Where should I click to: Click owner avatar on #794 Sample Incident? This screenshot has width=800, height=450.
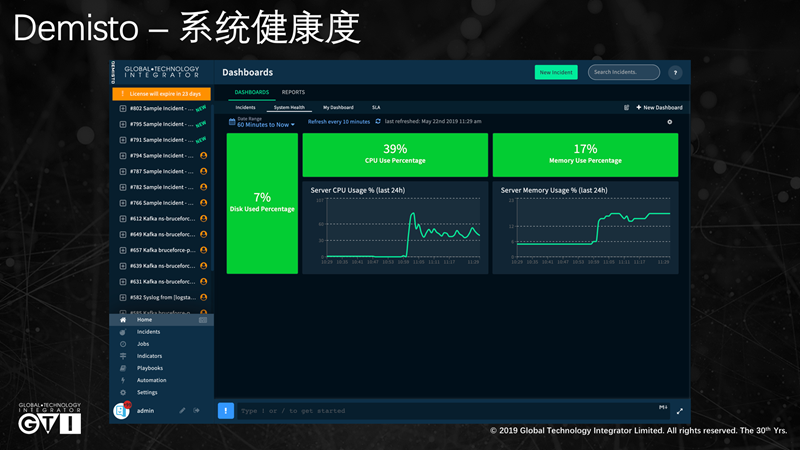(204, 156)
